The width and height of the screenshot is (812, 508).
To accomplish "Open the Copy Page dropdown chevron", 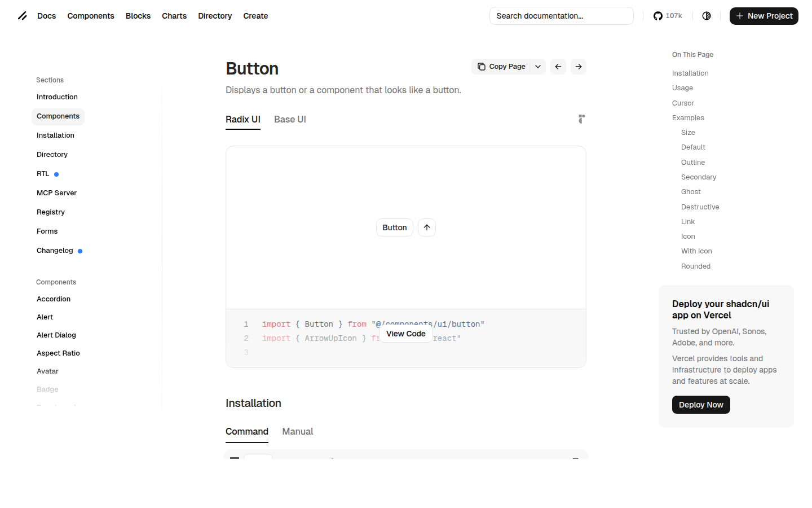I will point(538,67).
